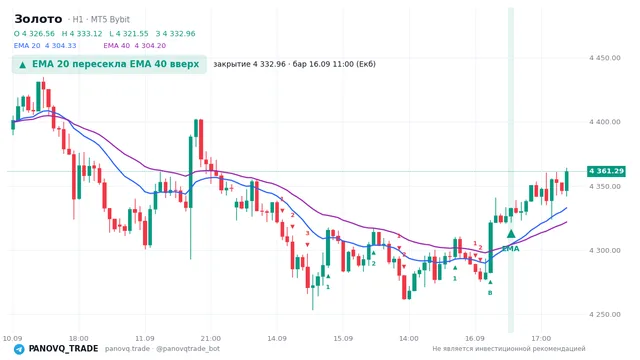Click the 14:00 time axis label
The image size is (640, 360).
pos(409,338)
